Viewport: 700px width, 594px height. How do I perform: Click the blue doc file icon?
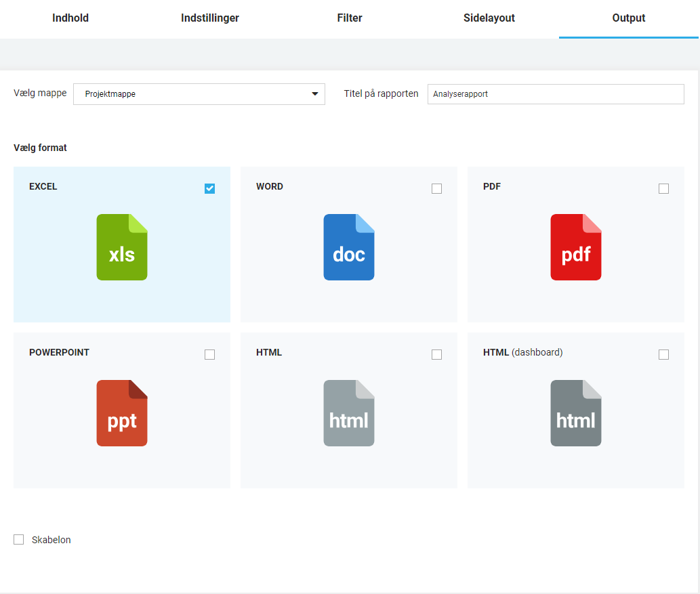click(349, 247)
